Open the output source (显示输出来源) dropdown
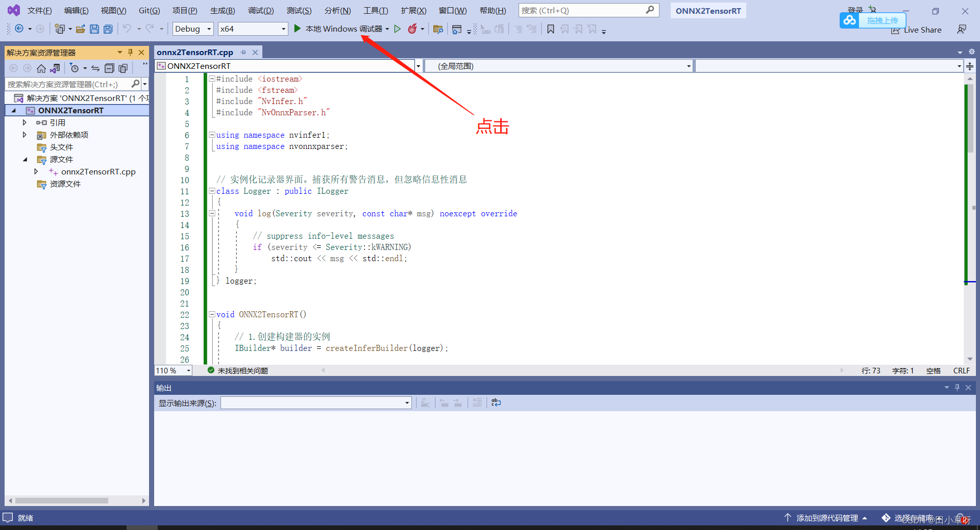The width and height of the screenshot is (980, 530). click(x=407, y=403)
